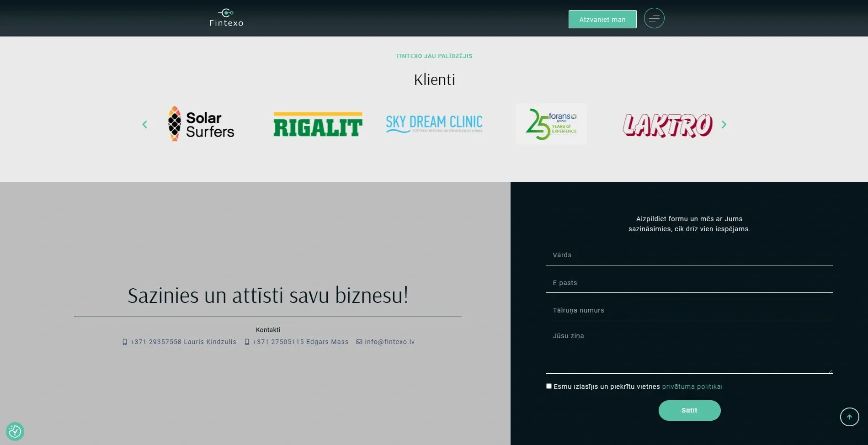Click the Atzvaniet man button
The height and width of the screenshot is (445, 868).
(602, 19)
